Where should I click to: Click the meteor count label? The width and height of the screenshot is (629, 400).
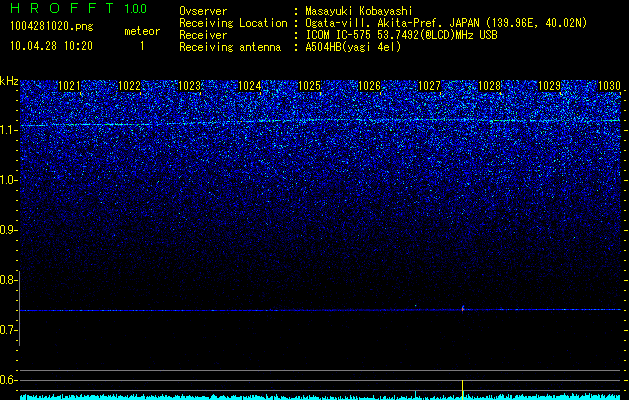pos(142,31)
